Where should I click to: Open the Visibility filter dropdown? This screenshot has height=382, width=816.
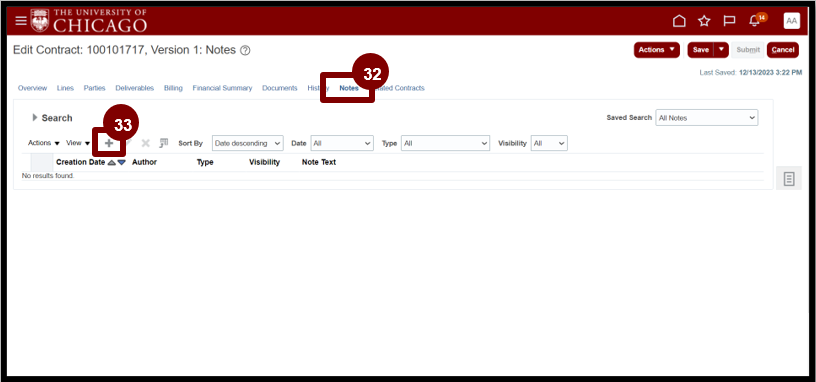[549, 143]
